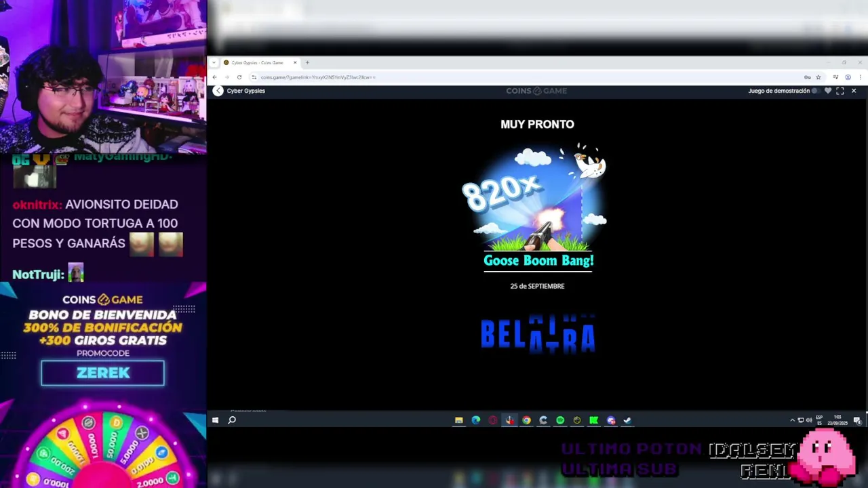This screenshot has height=488, width=868.
Task: Show hidden system tray icons
Action: tap(792, 420)
